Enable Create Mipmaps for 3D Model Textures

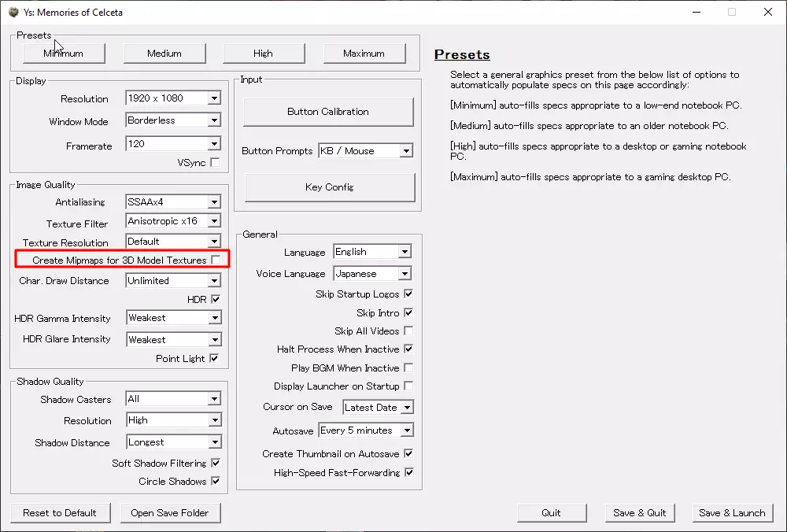point(216,260)
